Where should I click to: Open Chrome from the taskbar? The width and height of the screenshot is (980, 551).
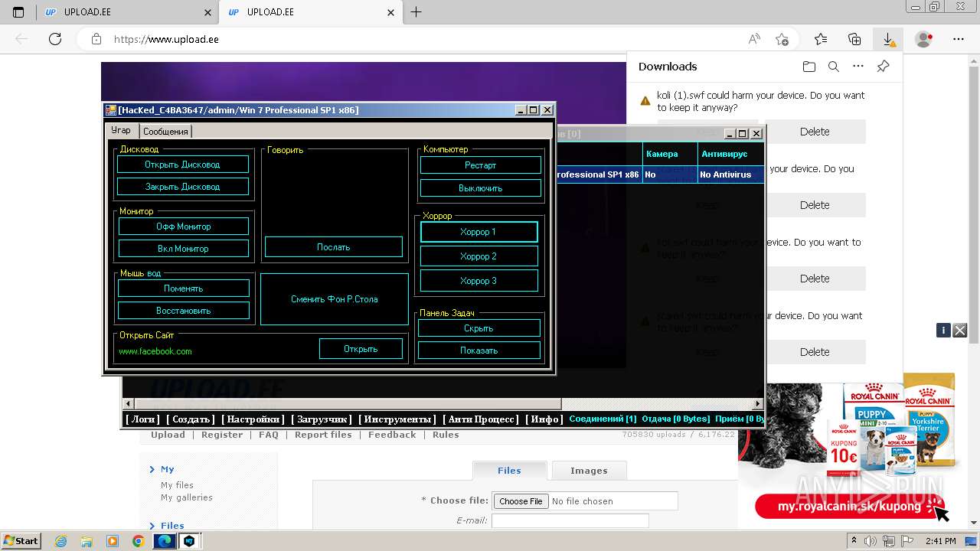point(138,541)
